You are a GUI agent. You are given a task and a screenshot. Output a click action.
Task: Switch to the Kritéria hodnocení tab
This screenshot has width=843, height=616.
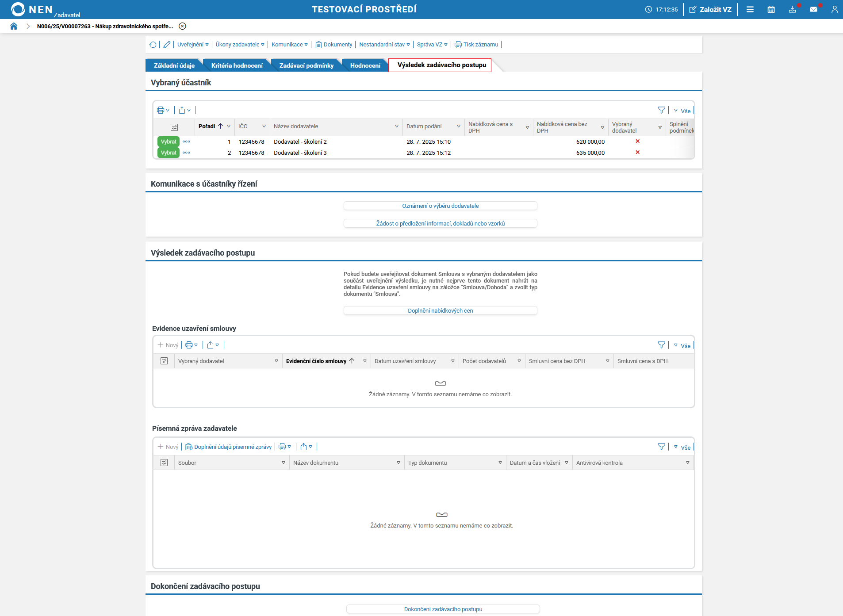tap(237, 65)
